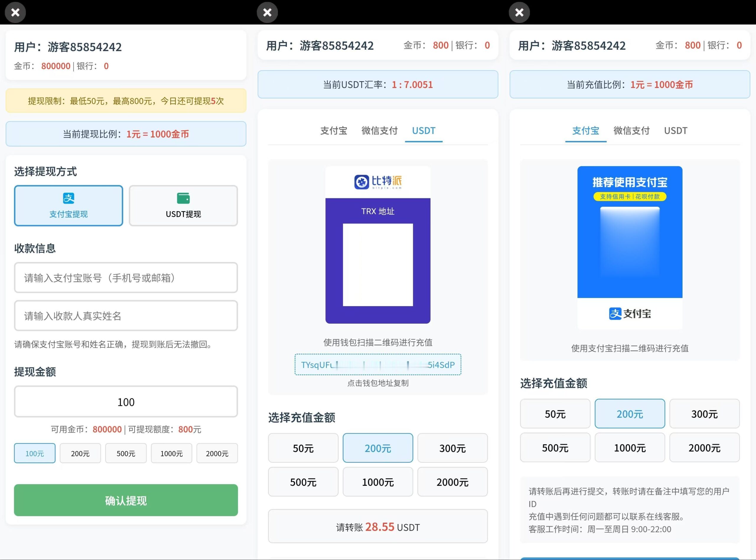Click the Alipay logo below the recharge banner
This screenshot has width=756, height=560.
629,314
